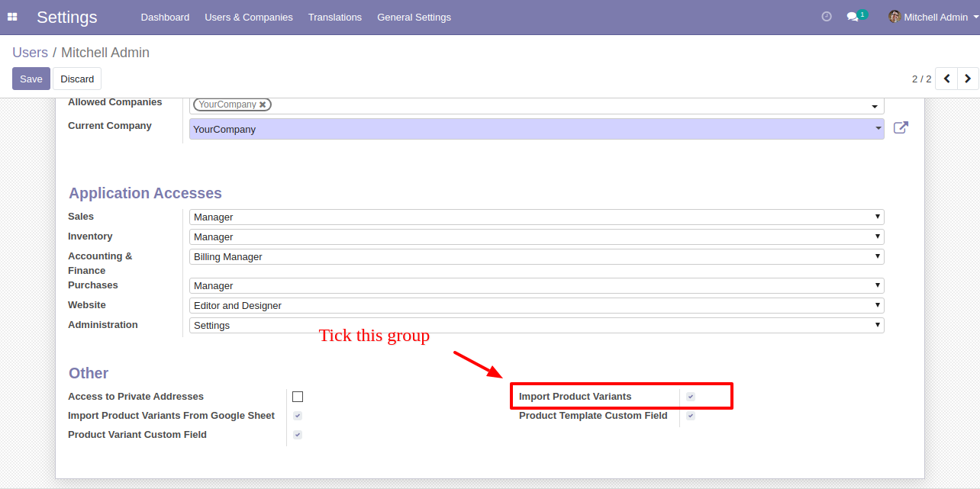The width and height of the screenshot is (980, 489).
Task: Open the apps grid menu icon
Action: [12, 17]
